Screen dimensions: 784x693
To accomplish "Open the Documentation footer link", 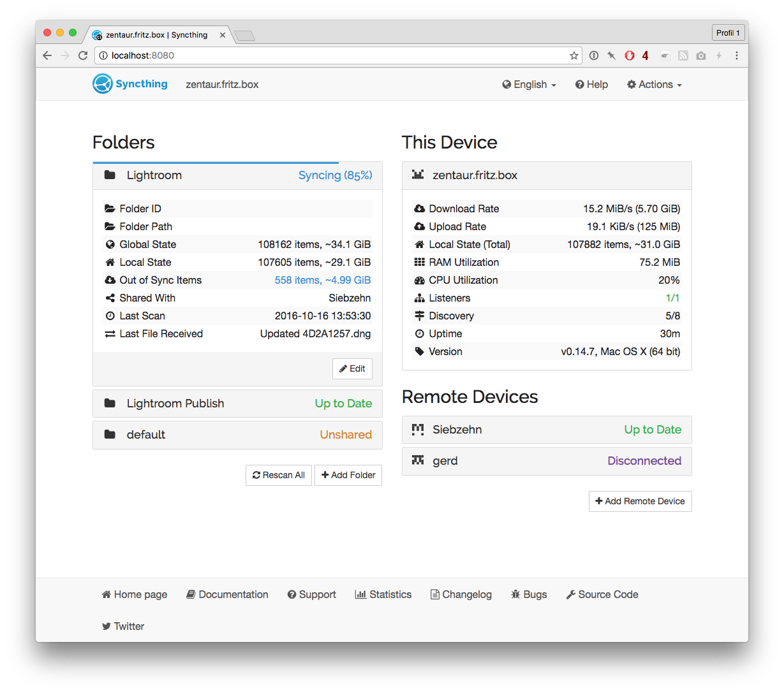I will (x=227, y=594).
